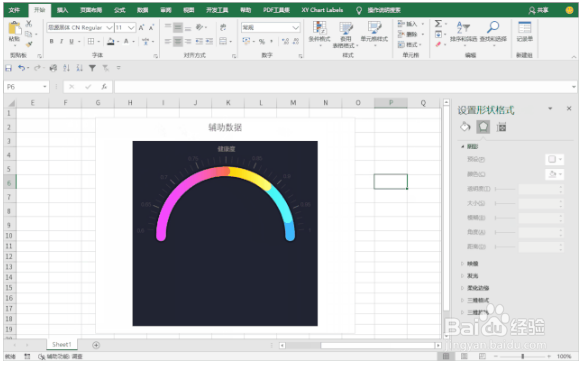Click the Format cells (格式) button
The height and width of the screenshot is (366, 579).
click(408, 44)
